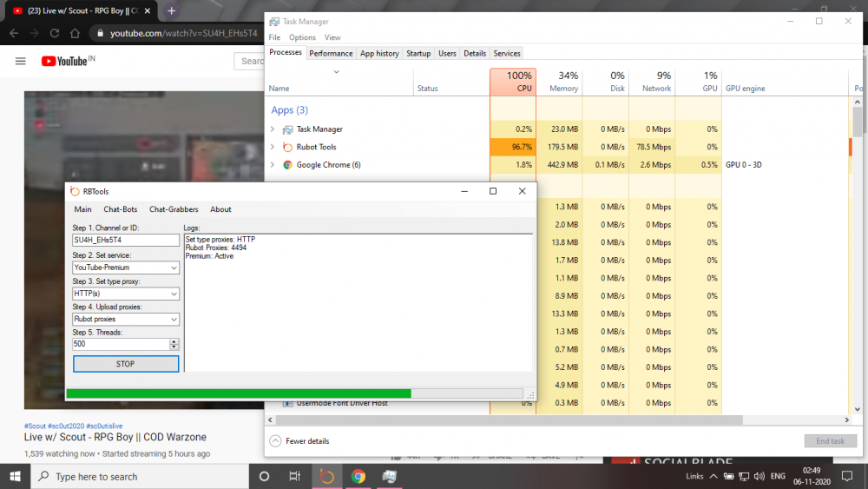Switch to the Performance tab
Screen dimensions: 868x489
pyautogui.click(x=331, y=53)
